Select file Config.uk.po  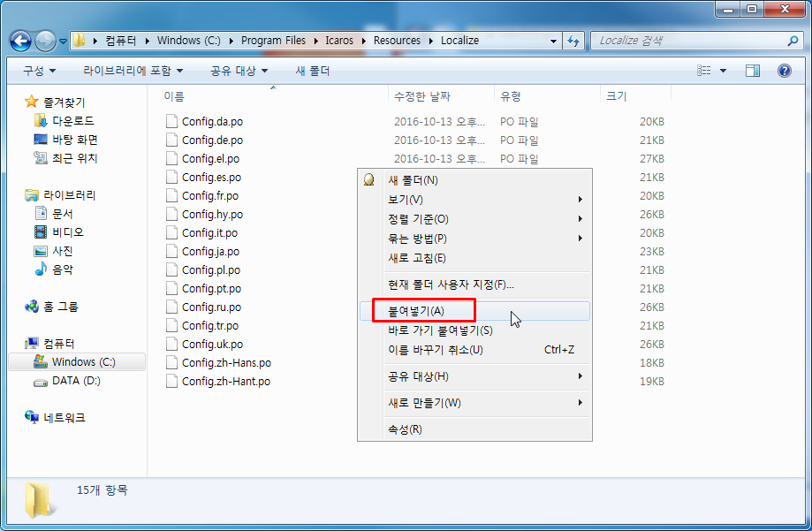[x=212, y=344]
